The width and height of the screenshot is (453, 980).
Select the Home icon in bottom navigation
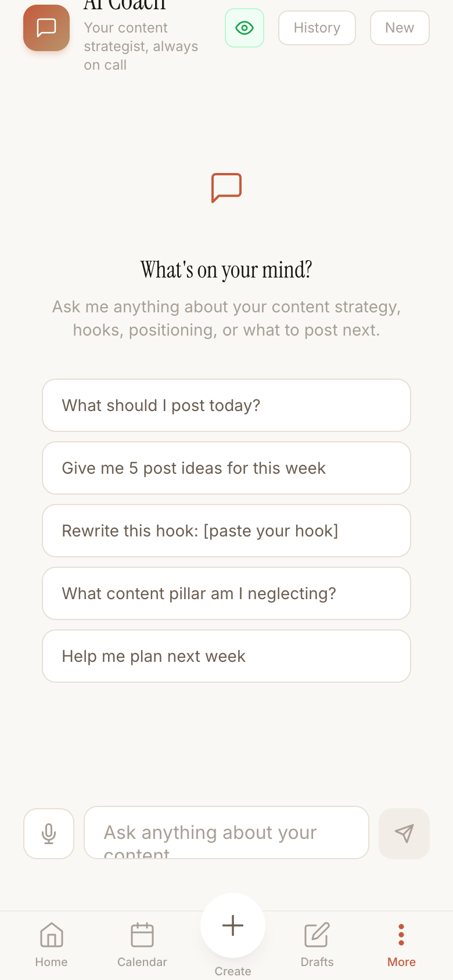point(51,935)
